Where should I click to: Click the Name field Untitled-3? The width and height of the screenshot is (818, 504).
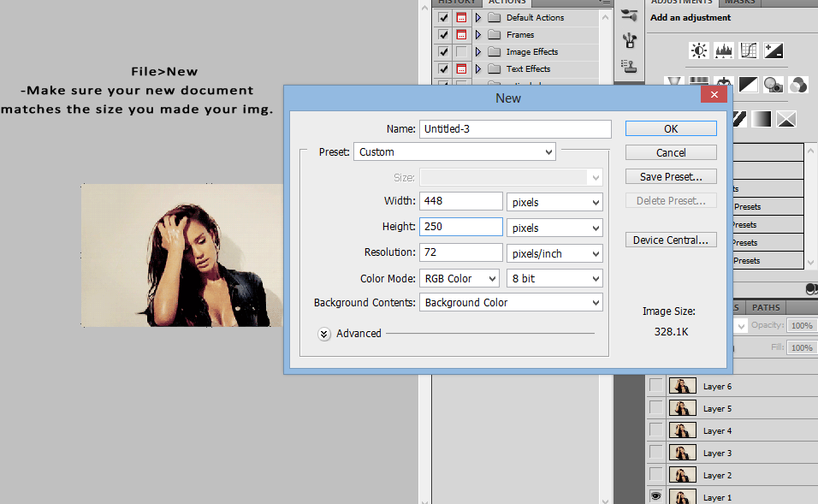(x=515, y=129)
